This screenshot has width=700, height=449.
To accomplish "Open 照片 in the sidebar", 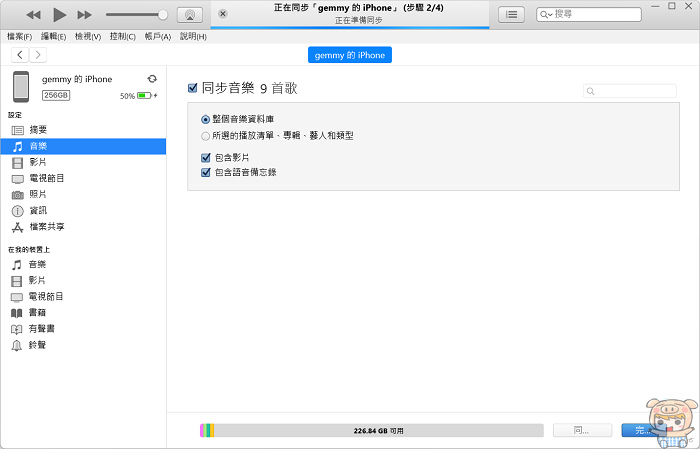I will pyautogui.click(x=37, y=194).
